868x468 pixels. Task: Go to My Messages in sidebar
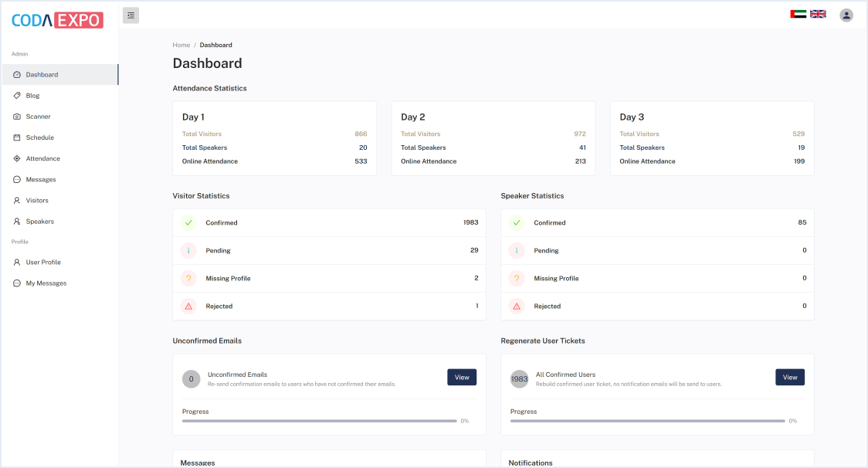coord(46,283)
